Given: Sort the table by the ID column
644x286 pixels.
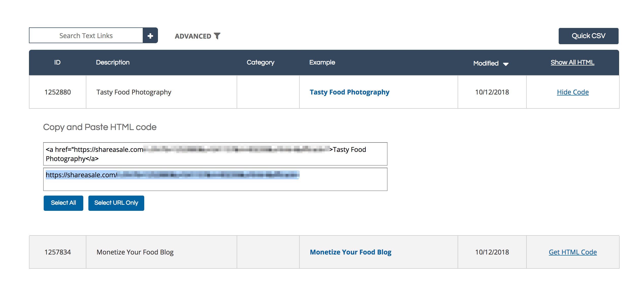Looking at the screenshot, I should point(57,62).
